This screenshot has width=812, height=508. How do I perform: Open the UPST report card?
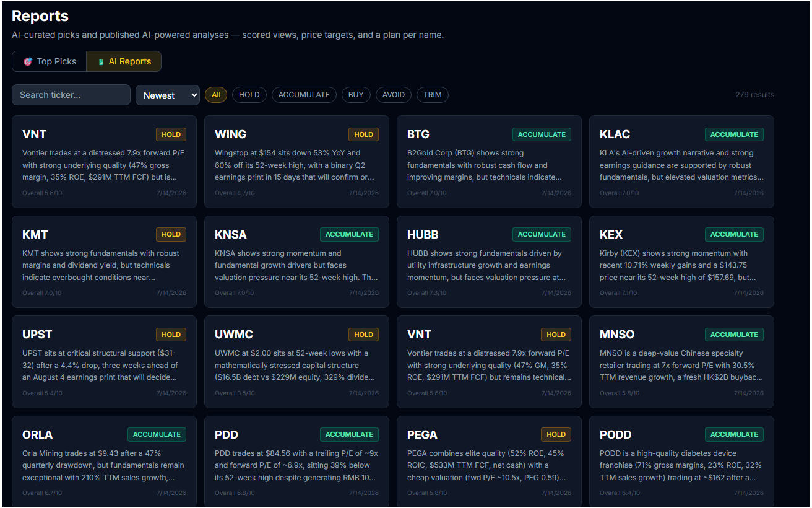(104, 362)
